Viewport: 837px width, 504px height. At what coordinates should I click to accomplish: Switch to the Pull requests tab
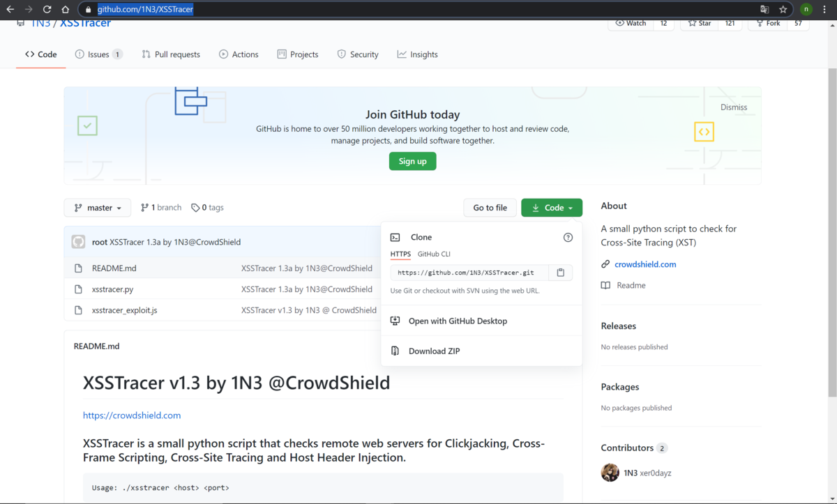pyautogui.click(x=171, y=54)
